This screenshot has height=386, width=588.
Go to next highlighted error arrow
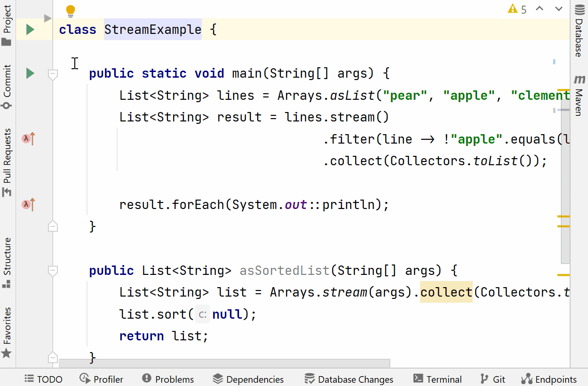click(559, 8)
